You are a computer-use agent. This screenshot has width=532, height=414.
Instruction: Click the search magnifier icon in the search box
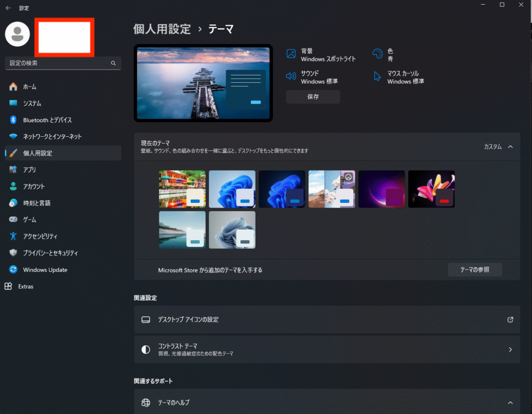coord(113,63)
